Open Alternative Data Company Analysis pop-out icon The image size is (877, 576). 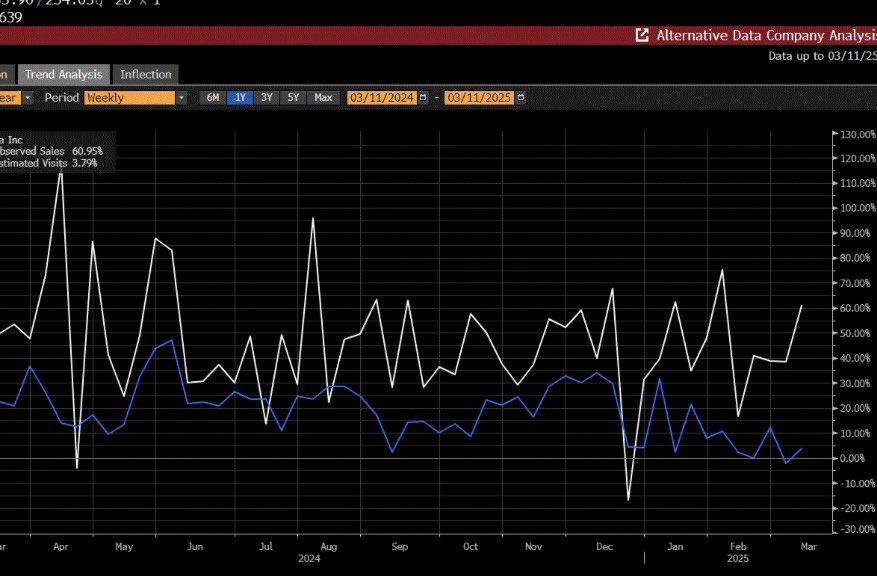tap(642, 35)
